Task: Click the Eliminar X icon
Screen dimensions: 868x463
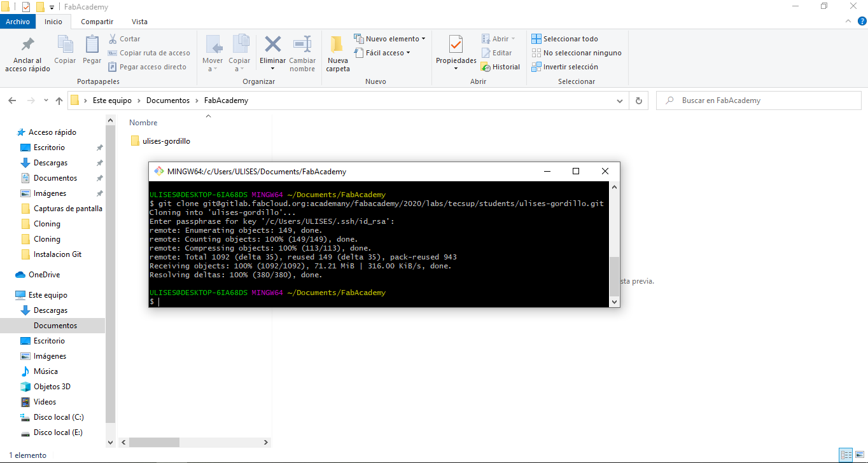Action: [273, 45]
